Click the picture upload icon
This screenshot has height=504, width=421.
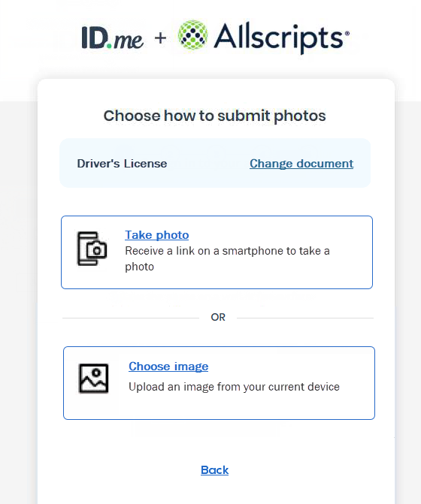coord(93,379)
